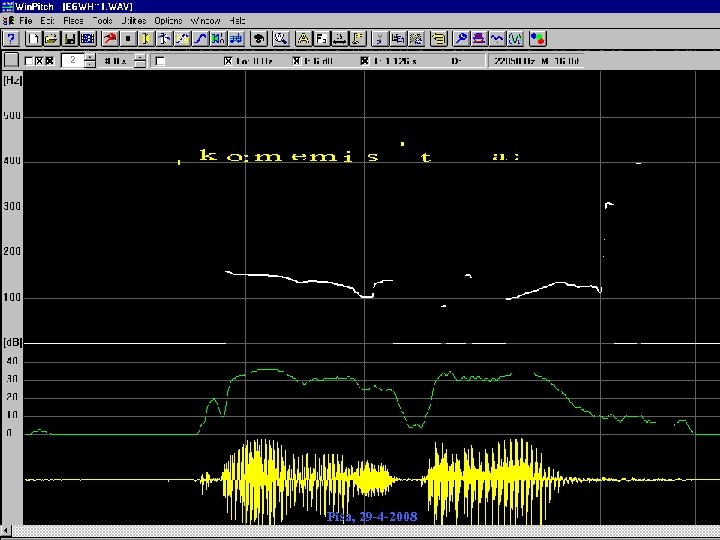This screenshot has width=720, height=540.
Task: Click the horizontal double-arrow width icon
Action: coord(339,39)
